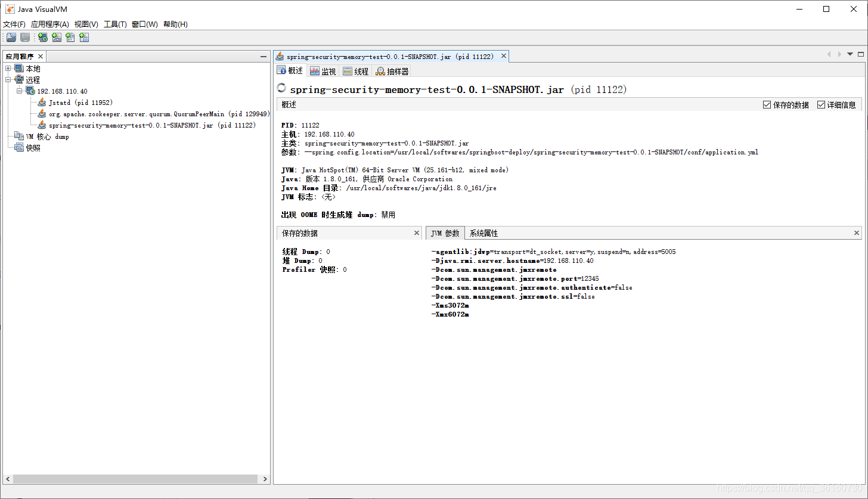This screenshot has height=499, width=868.
Task: Click the -Xmx6072m argument
Action: (449, 314)
